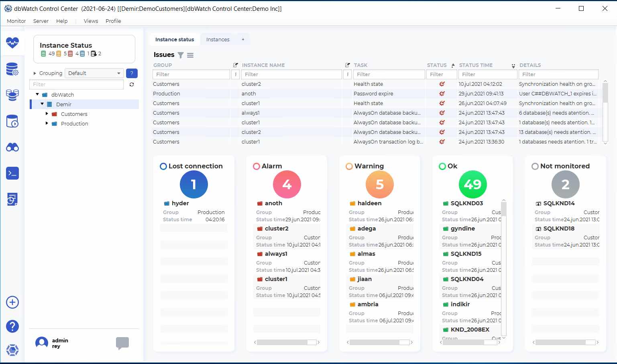Open the Server menu
This screenshot has width=617, height=364.
41,21
